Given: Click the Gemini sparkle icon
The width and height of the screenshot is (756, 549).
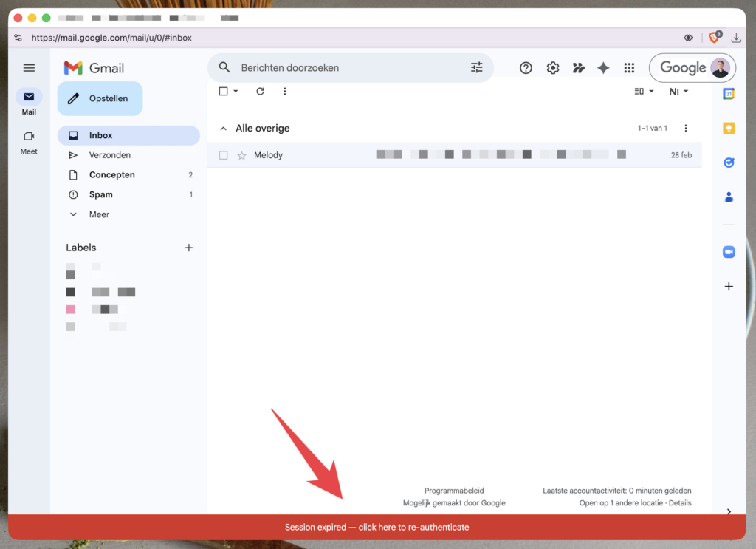Looking at the screenshot, I should [603, 68].
